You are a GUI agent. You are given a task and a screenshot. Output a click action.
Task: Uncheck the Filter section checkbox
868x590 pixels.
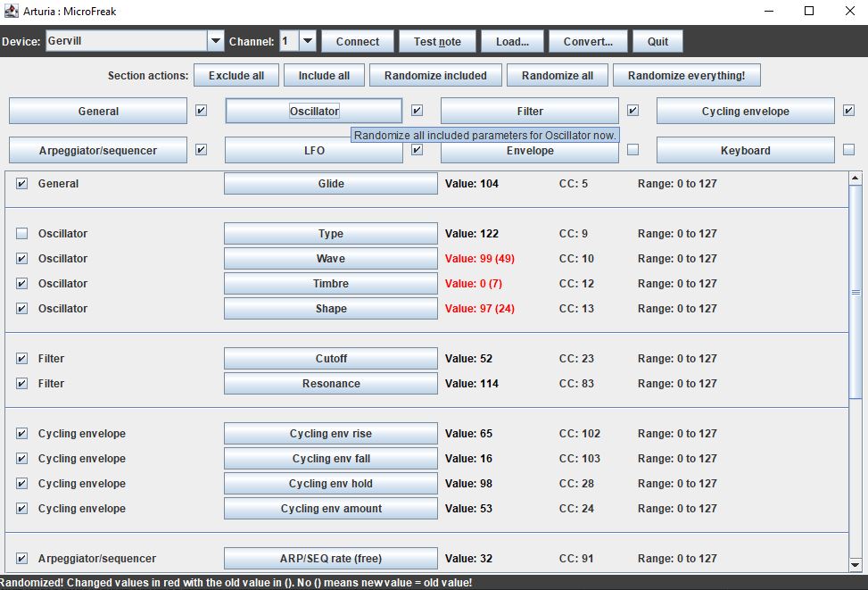click(633, 111)
